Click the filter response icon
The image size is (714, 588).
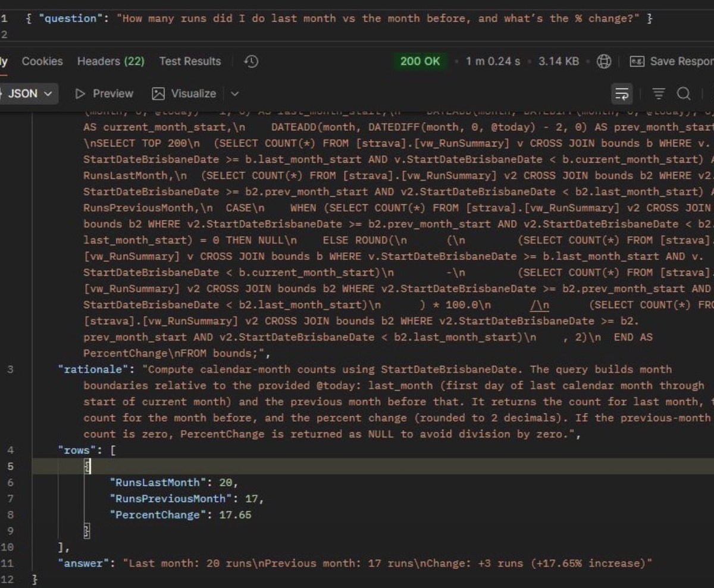click(x=659, y=94)
